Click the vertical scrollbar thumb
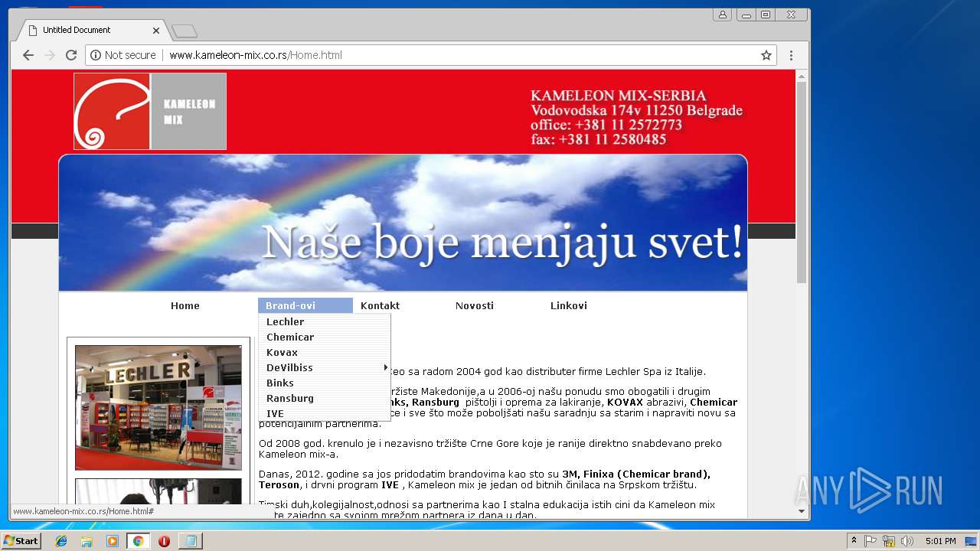This screenshot has height=551, width=980. point(802,181)
